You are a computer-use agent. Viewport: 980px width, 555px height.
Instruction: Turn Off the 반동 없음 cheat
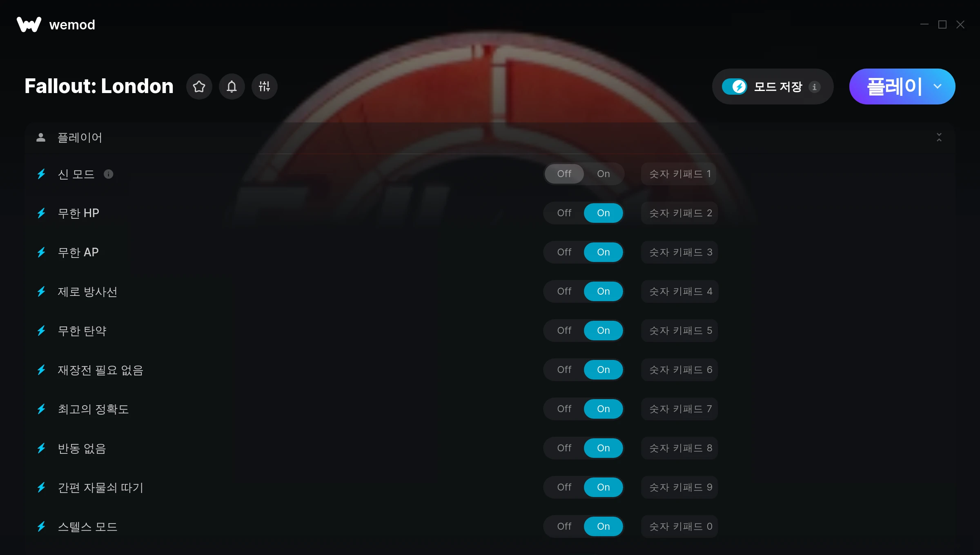point(564,448)
